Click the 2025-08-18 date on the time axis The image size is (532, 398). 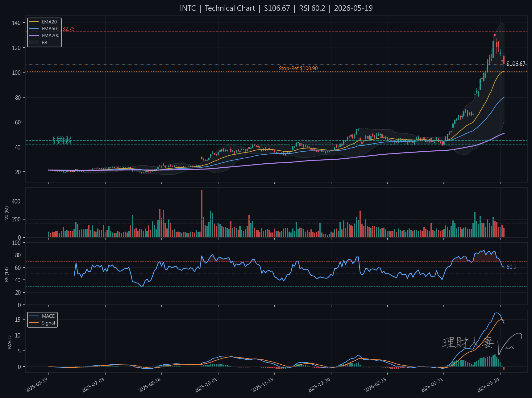[x=150, y=385]
